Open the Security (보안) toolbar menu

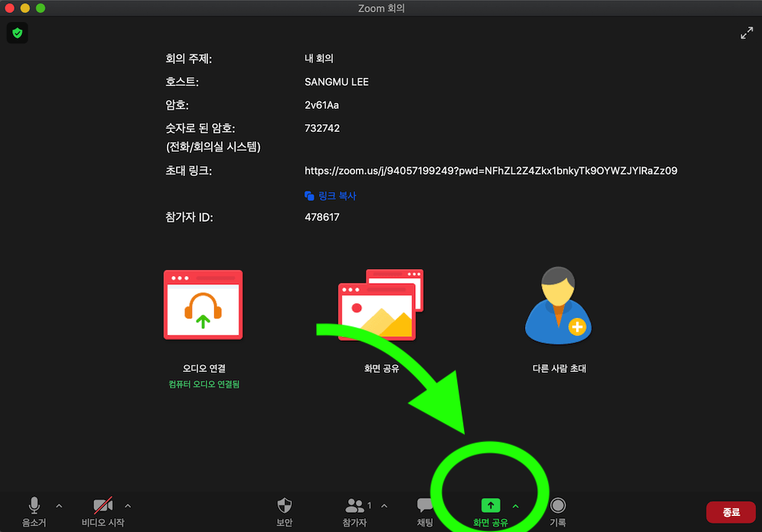pyautogui.click(x=284, y=511)
